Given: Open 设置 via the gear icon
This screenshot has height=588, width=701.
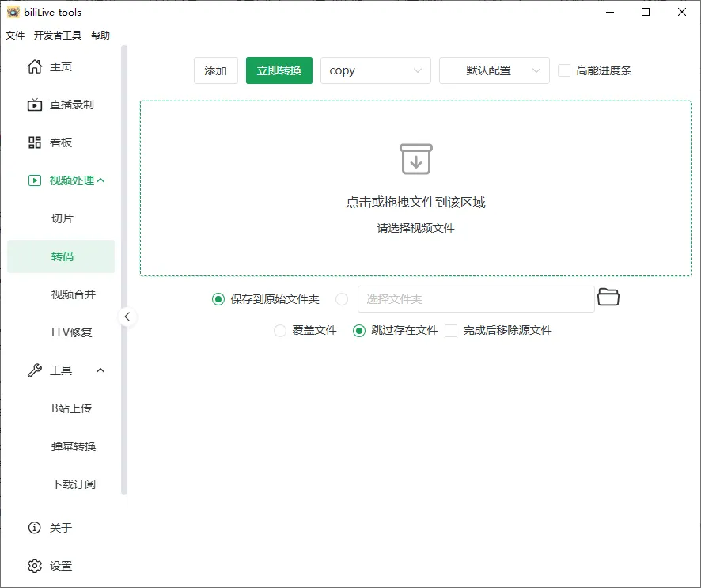Looking at the screenshot, I should pos(35,566).
